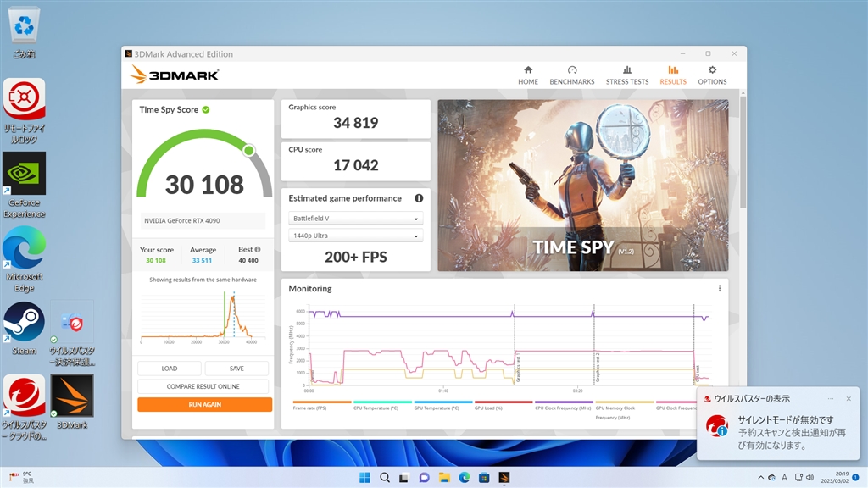The height and width of the screenshot is (488, 868).
Task: Open the STRESS TESTS tab
Action: (626, 75)
